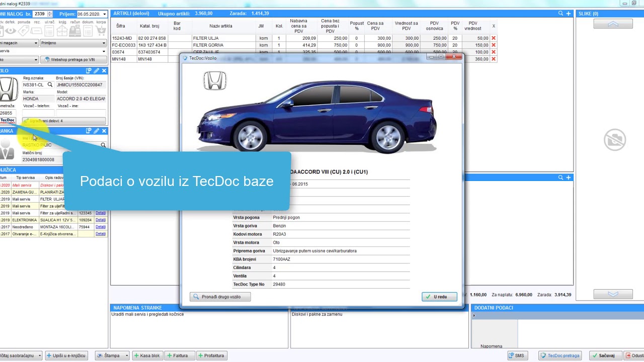Screen dimensions: 644x362
Task: Expand the DODATNI PODACI row arrow
Action: [x=474, y=316]
